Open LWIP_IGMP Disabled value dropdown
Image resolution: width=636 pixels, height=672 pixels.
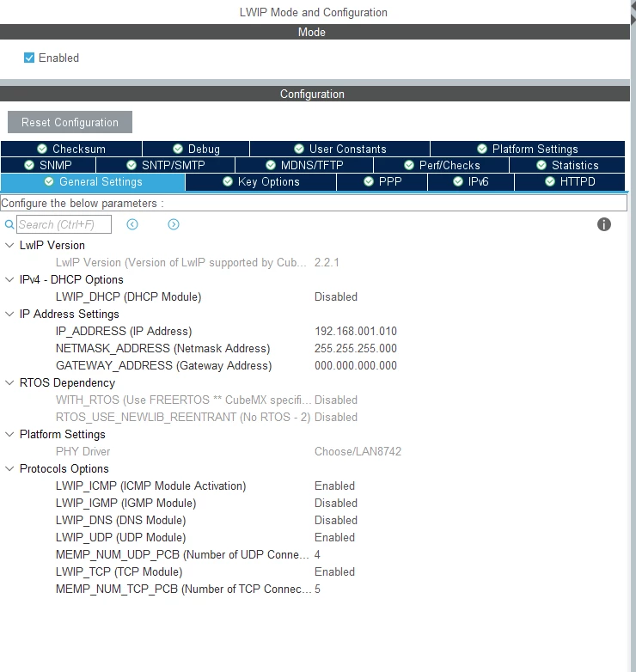click(335, 503)
